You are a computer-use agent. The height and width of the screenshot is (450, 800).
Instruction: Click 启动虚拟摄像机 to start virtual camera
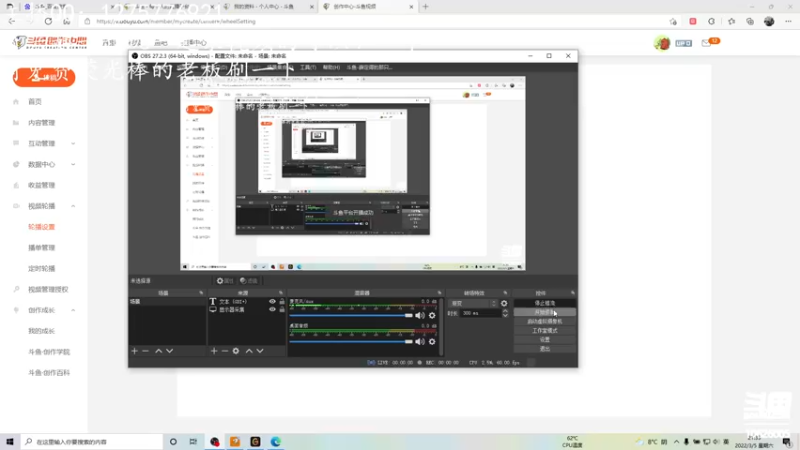[544, 321]
